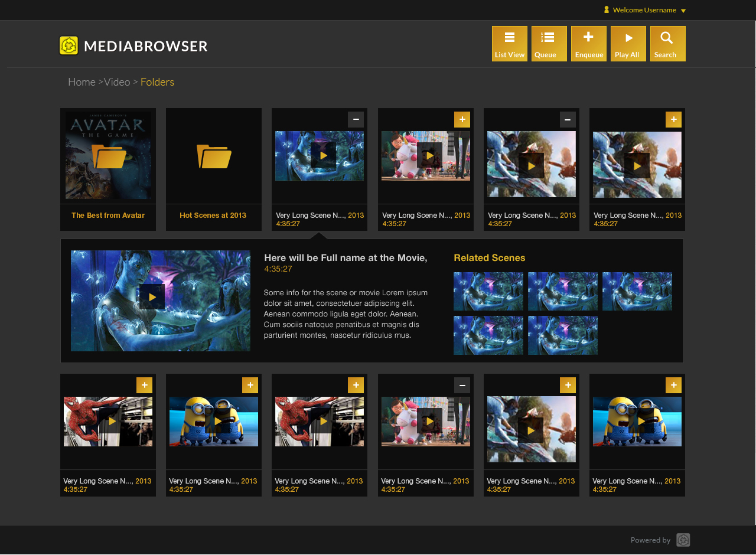Play the last minions video in the bottom row
This screenshot has width=756, height=555.
click(x=637, y=421)
